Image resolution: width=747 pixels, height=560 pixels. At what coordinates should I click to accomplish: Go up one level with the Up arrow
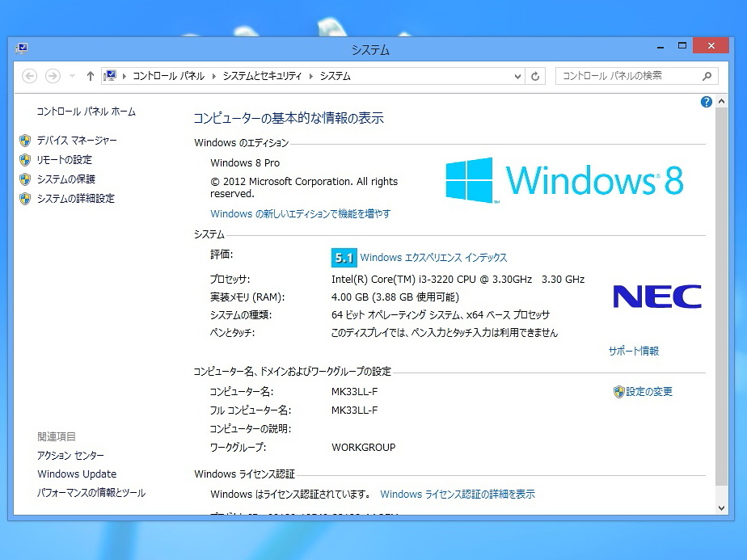pos(91,76)
